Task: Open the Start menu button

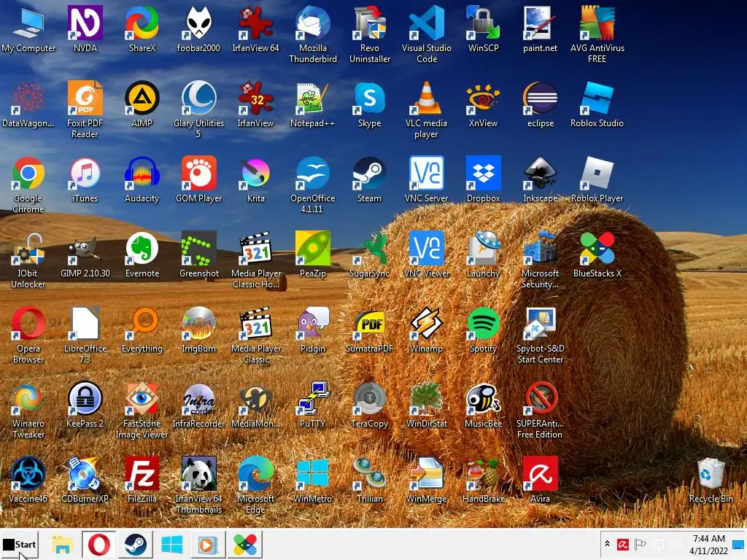Action: click(19, 544)
